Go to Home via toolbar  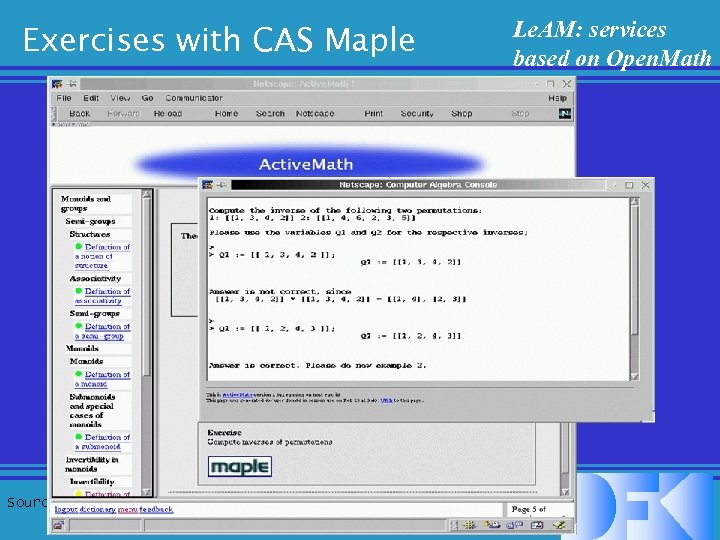[226, 113]
